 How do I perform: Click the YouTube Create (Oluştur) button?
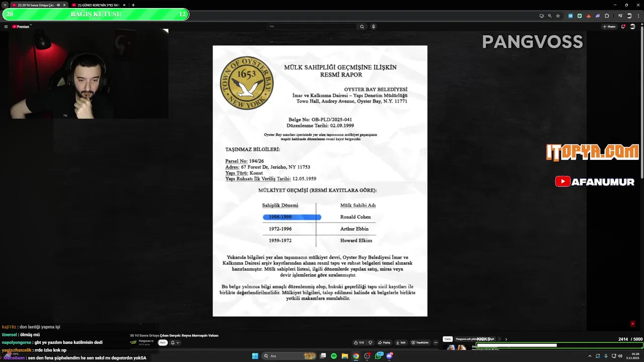point(609,27)
